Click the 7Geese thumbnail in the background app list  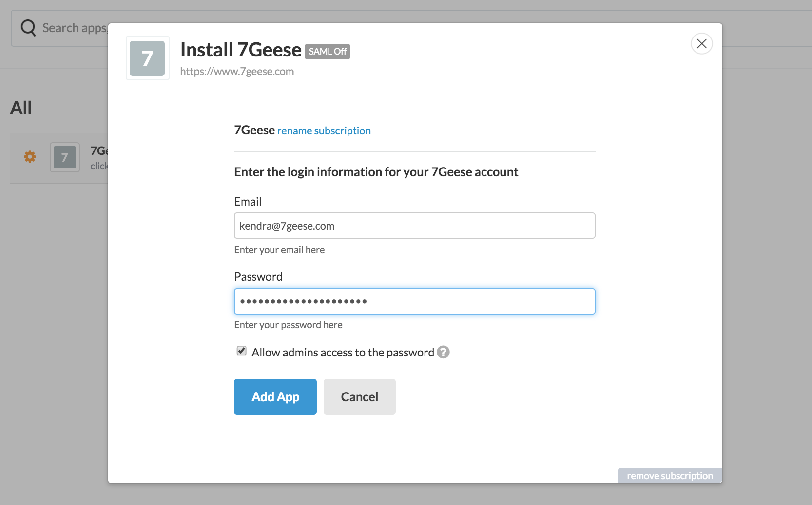pyautogui.click(x=65, y=157)
